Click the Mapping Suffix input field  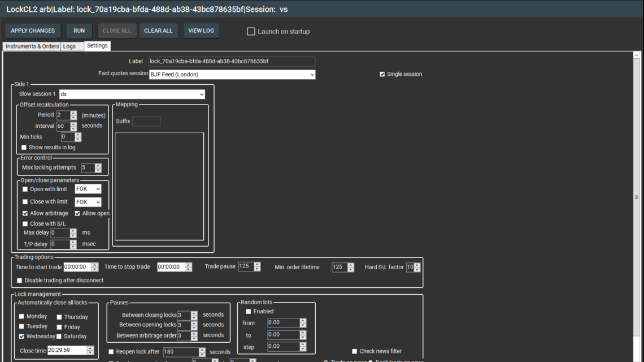(x=146, y=122)
